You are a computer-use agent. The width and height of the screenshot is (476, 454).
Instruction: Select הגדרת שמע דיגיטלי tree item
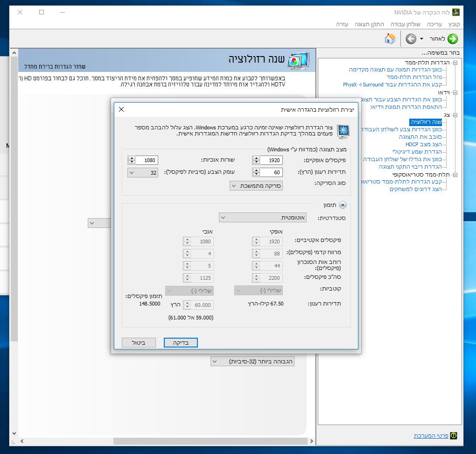click(417, 152)
